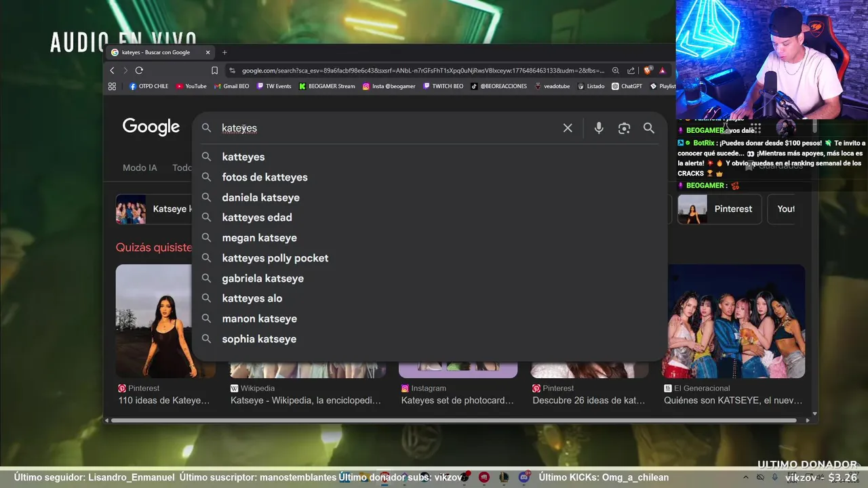Screen dimensions: 868x488
Task: Open the Brave Shields lion icon
Action: point(648,70)
